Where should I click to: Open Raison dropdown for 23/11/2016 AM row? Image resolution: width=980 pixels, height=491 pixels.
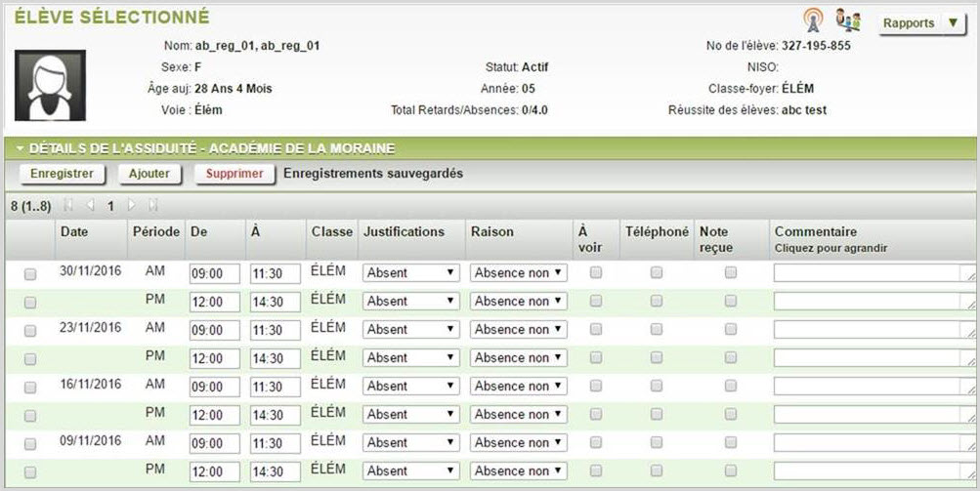pyautogui.click(x=518, y=330)
